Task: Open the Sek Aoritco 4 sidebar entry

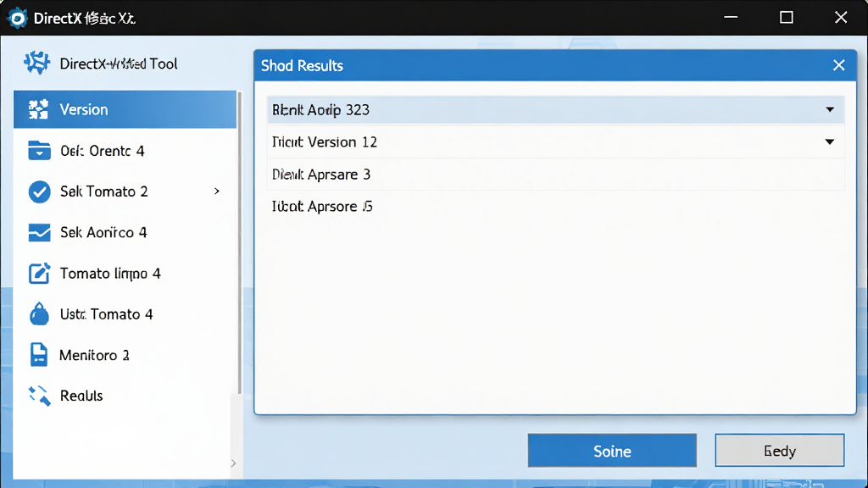Action: pyautogui.click(x=125, y=232)
